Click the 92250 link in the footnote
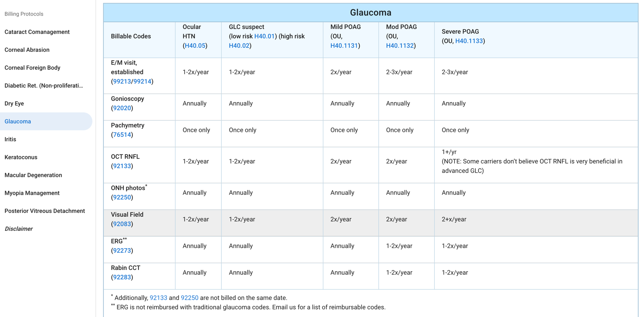644x317 pixels. click(190, 298)
